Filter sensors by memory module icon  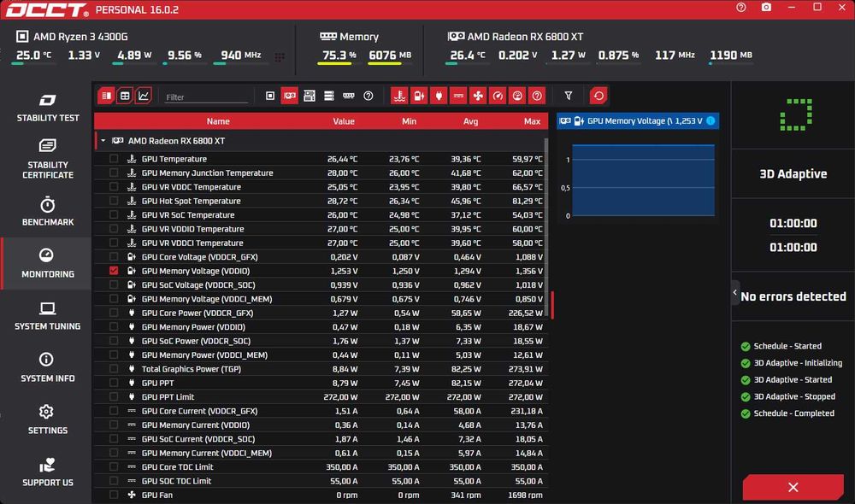349,96
